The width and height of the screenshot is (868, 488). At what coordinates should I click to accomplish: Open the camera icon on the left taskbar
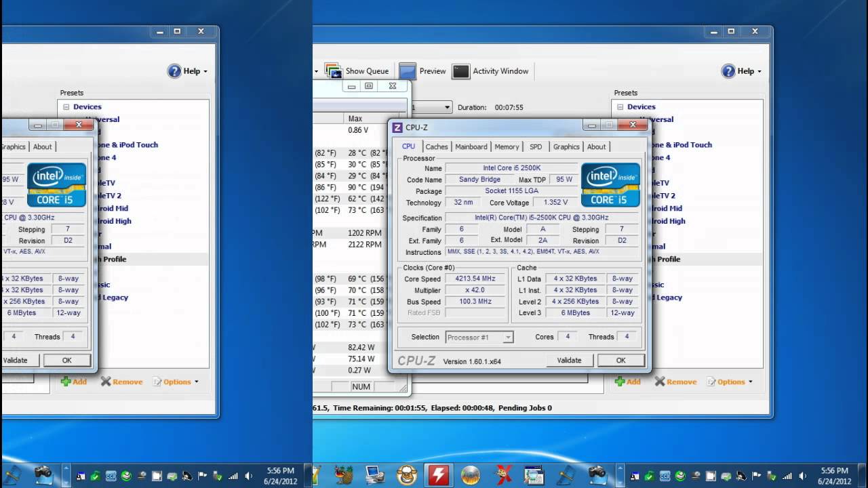point(43,475)
